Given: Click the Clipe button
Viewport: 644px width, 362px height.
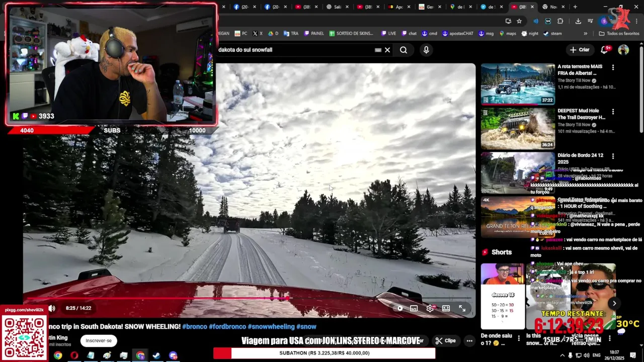Looking at the screenshot, I should [x=445, y=340].
